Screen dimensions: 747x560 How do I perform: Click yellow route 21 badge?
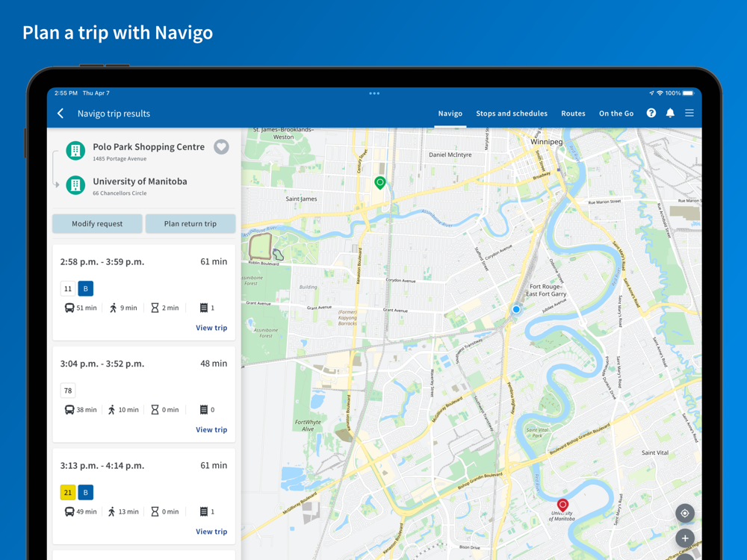(68, 492)
